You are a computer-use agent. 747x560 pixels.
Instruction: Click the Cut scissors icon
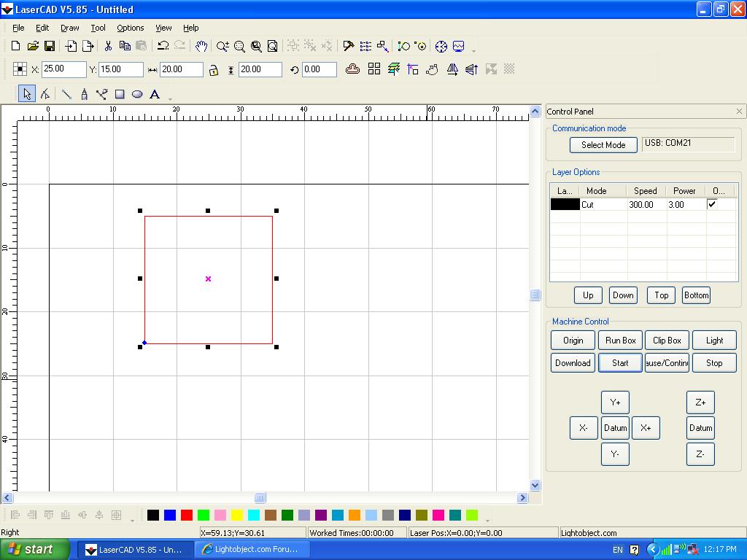click(108, 46)
